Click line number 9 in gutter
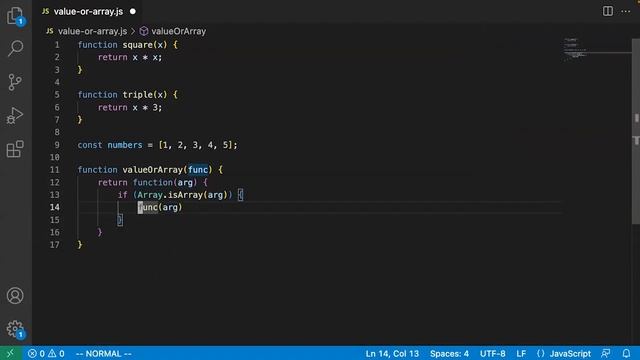 pyautogui.click(x=57, y=145)
